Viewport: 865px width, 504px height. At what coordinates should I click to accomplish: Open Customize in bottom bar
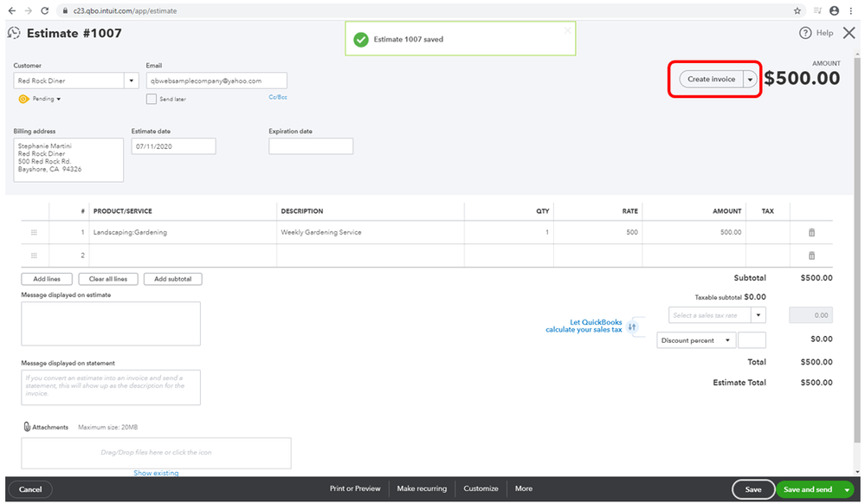pyautogui.click(x=481, y=488)
